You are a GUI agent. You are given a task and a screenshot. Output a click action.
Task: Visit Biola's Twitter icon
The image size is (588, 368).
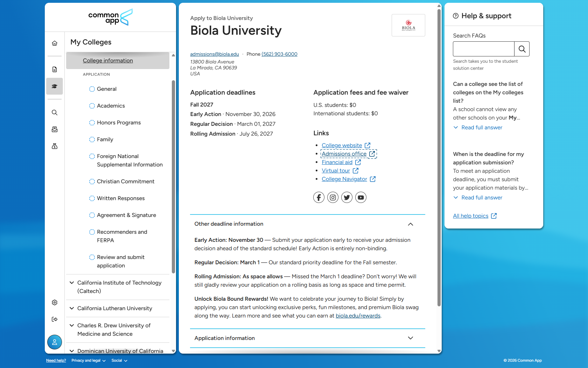pos(347,197)
